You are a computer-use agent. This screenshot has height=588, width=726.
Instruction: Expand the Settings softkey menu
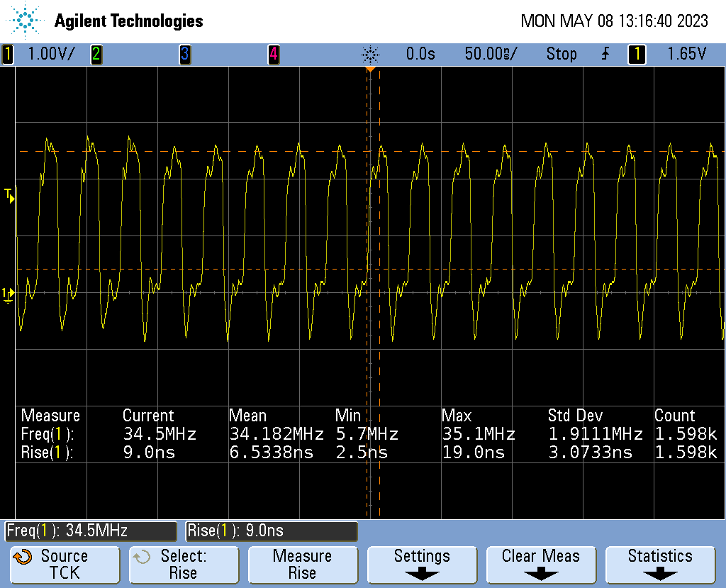pyautogui.click(x=422, y=565)
